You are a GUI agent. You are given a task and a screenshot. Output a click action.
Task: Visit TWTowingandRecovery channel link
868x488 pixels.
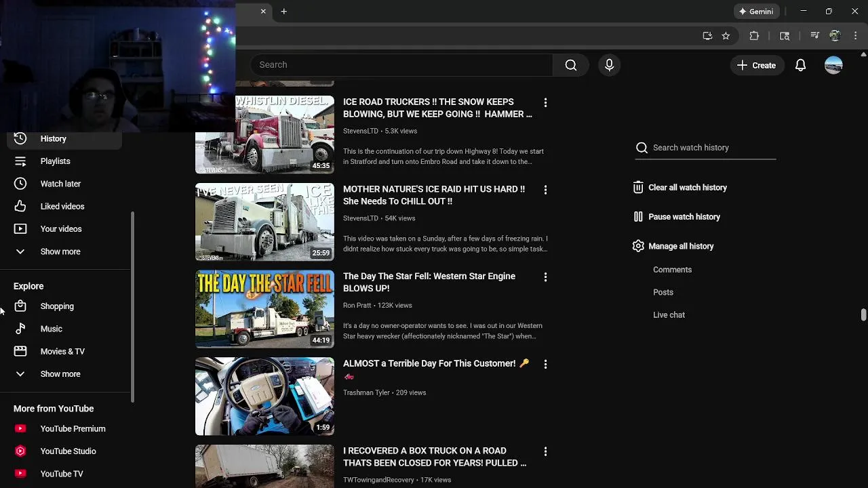coord(378,480)
